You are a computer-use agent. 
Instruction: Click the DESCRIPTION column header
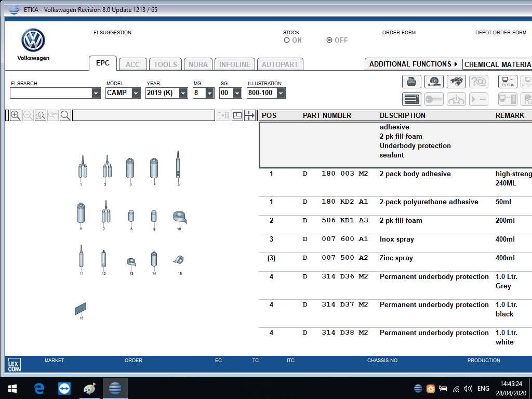point(403,115)
